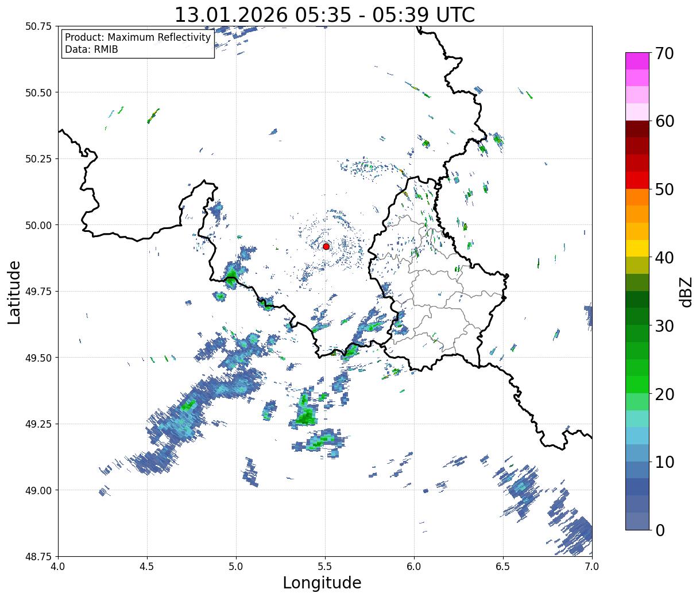Click the latitude tick label 49.00
Image resolution: width=700 pixels, height=597 pixels.
tap(38, 490)
